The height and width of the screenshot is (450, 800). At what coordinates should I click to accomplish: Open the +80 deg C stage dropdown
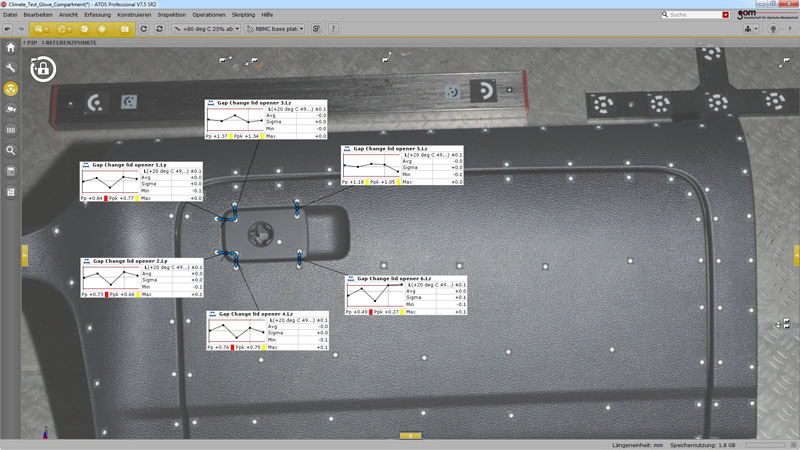(207, 29)
